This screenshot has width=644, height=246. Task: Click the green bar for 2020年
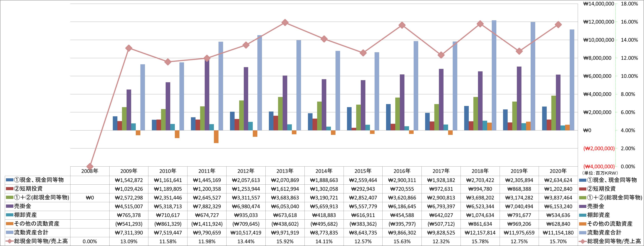553,113
